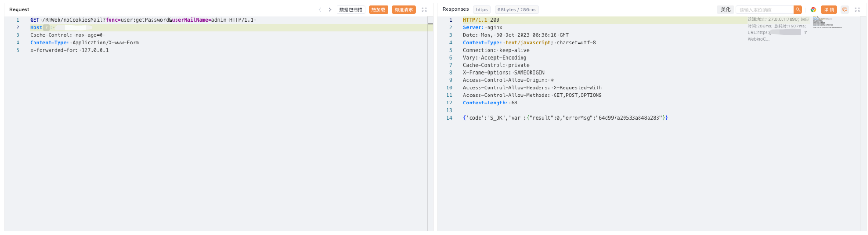Click the request editor vertical scrollbar marker
This screenshot has width=868, height=235.
coord(430,24)
